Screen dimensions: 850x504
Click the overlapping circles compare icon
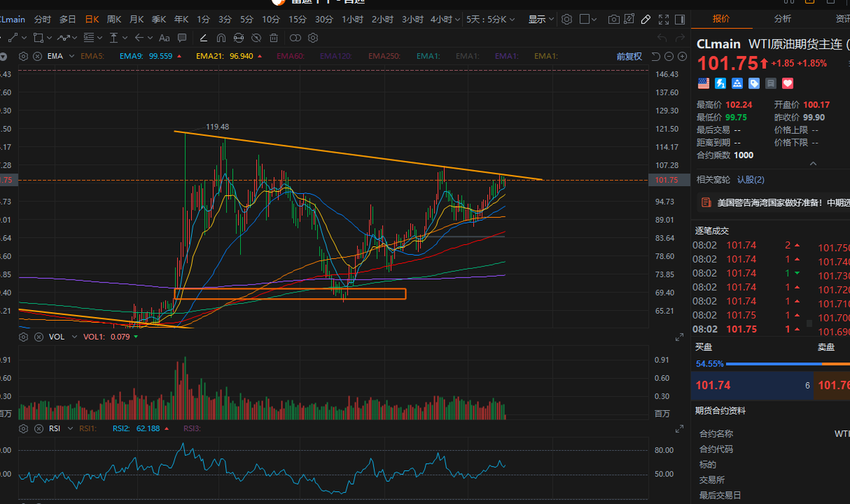[295, 38]
